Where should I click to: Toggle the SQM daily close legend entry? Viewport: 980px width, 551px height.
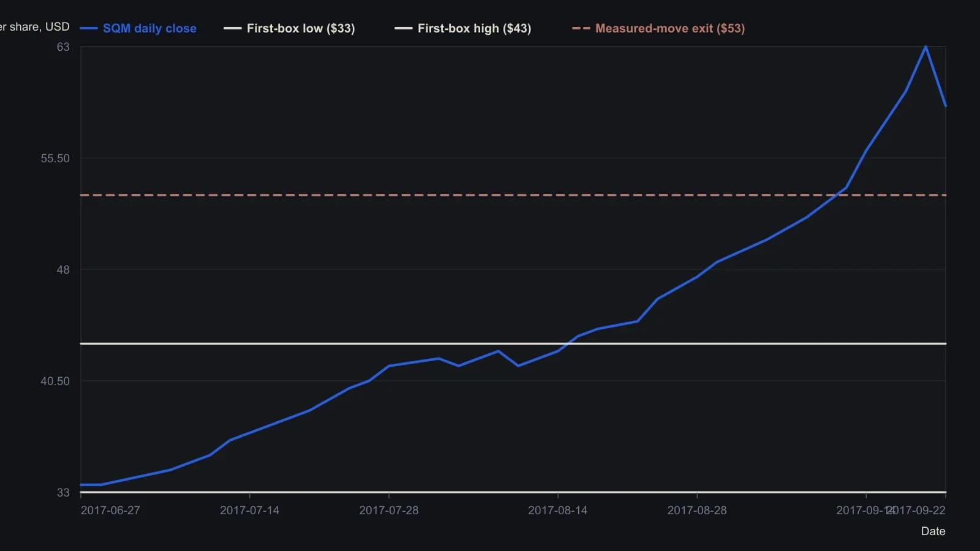coord(138,28)
